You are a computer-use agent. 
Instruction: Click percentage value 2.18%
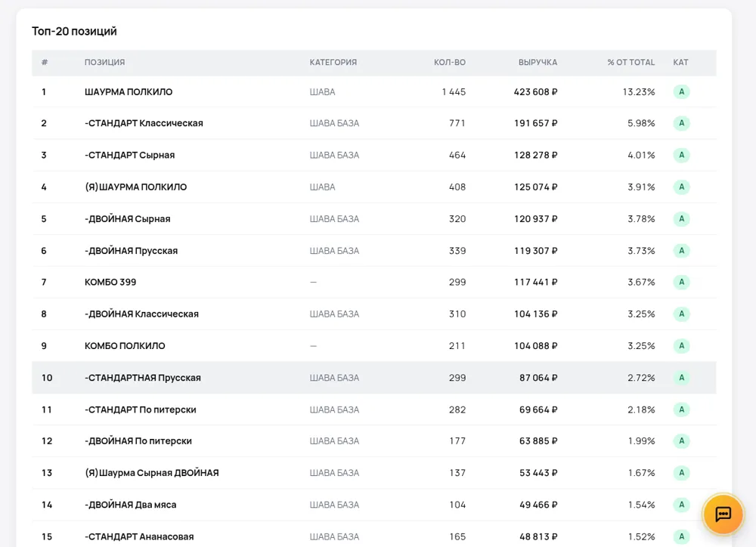coord(641,409)
